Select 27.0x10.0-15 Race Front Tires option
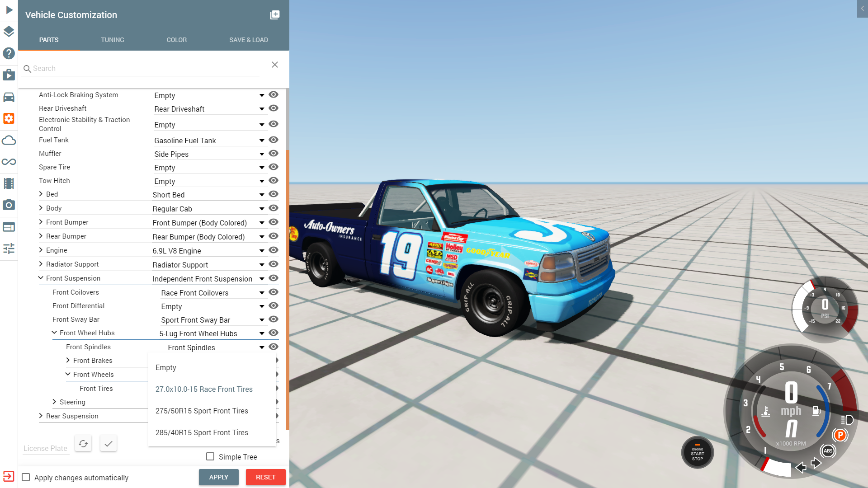The image size is (868, 488). click(x=212, y=389)
